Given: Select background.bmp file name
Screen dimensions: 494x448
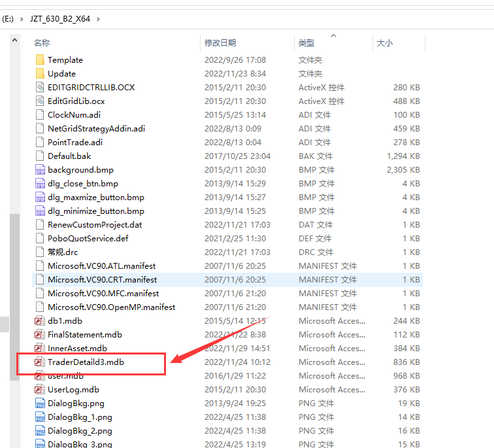Looking at the screenshot, I should tap(80, 170).
